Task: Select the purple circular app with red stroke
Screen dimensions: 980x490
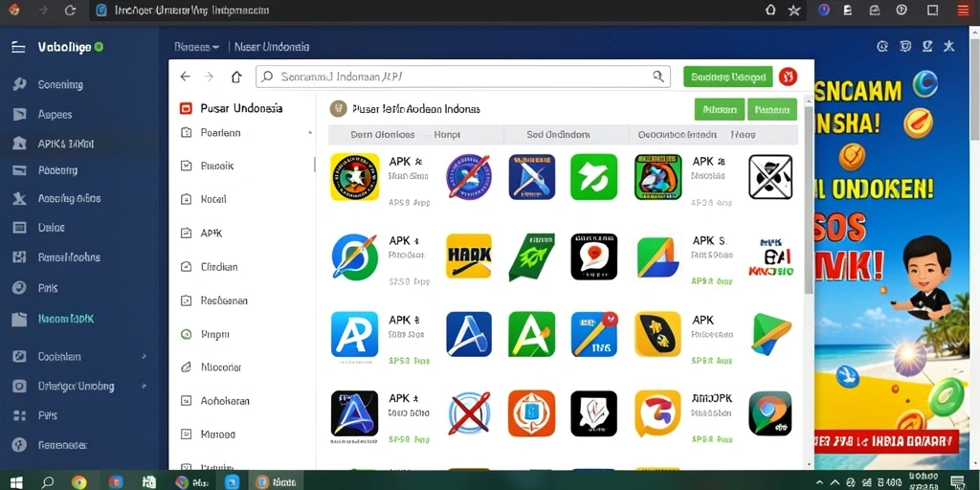Action: (469, 177)
